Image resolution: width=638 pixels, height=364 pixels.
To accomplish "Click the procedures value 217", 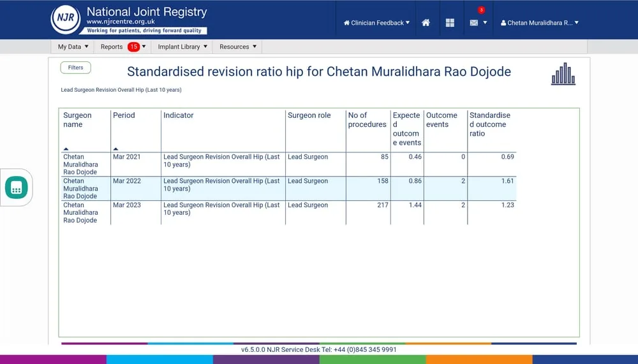I will [x=382, y=205].
